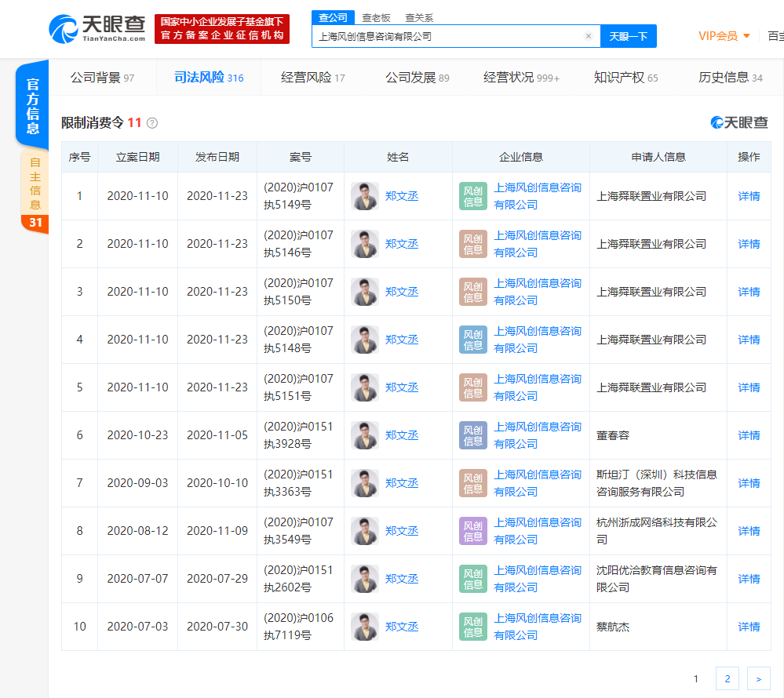Click 天眼查 watermark logo above table

tap(739, 122)
